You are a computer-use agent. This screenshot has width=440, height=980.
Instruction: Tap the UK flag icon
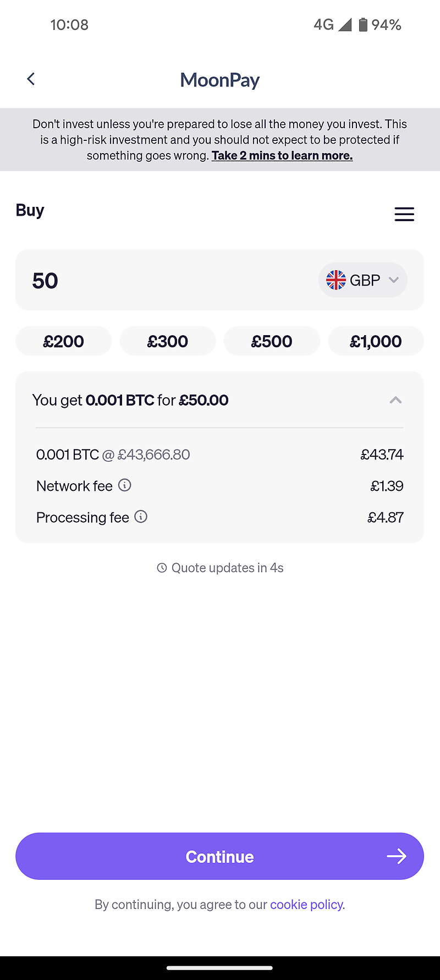(336, 280)
